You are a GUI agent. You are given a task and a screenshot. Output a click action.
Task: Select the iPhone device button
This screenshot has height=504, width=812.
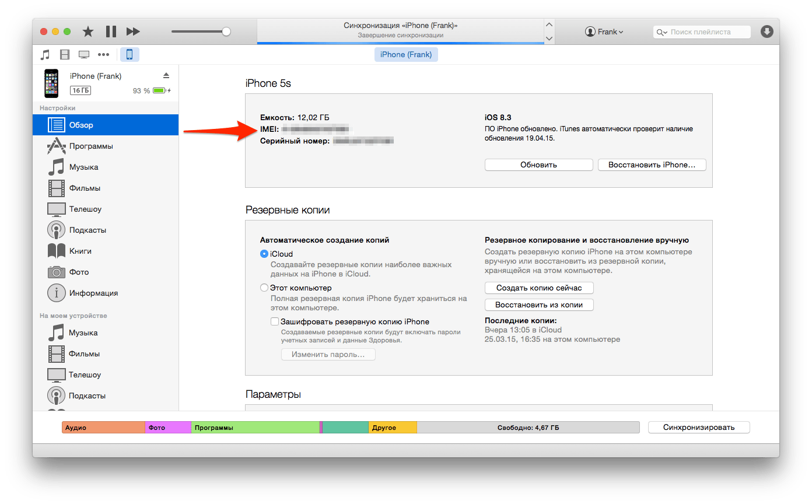[129, 55]
